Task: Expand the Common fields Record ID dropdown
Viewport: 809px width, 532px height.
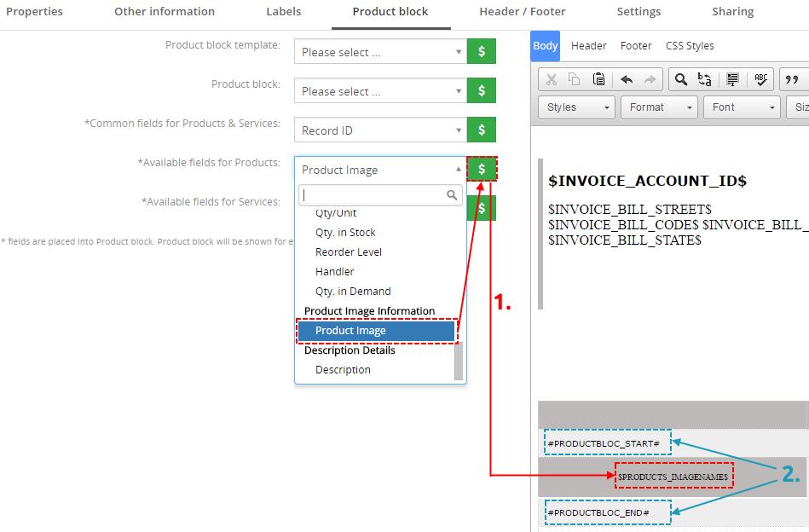Action: (380, 130)
